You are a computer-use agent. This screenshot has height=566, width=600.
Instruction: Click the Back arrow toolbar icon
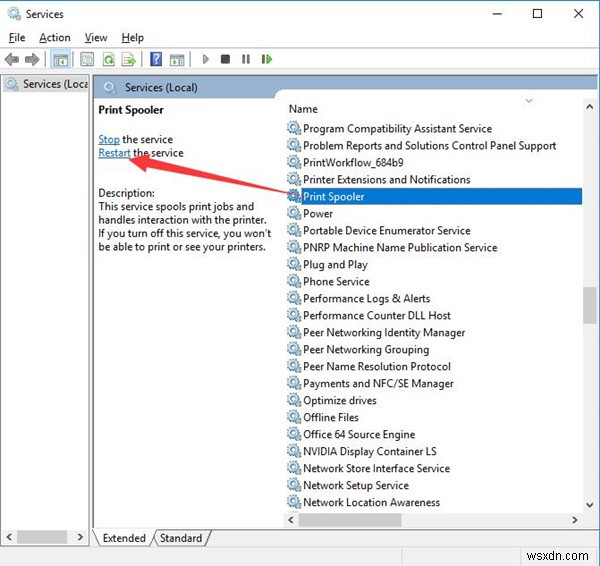coord(11,59)
